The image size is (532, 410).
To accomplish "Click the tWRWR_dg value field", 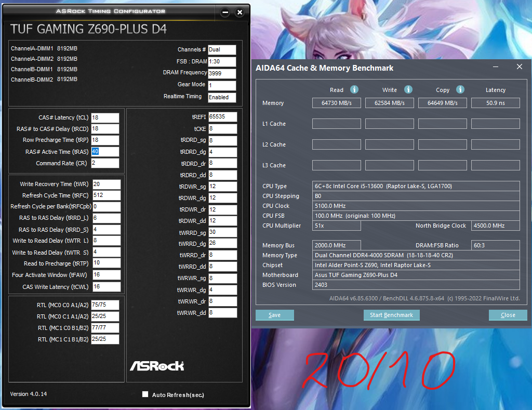I will pyautogui.click(x=222, y=290).
